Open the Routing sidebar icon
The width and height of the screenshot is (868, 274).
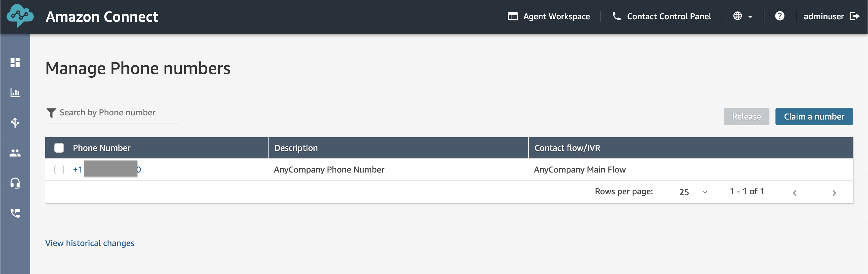pyautogui.click(x=15, y=123)
